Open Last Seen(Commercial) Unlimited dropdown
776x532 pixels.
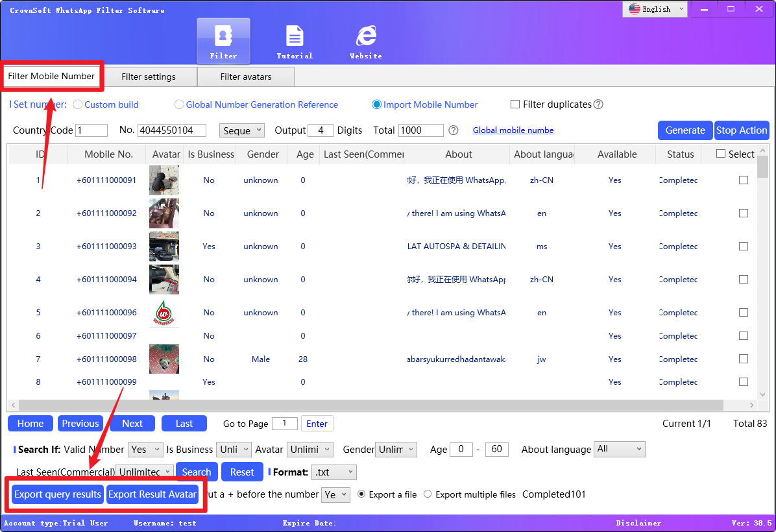pos(145,472)
